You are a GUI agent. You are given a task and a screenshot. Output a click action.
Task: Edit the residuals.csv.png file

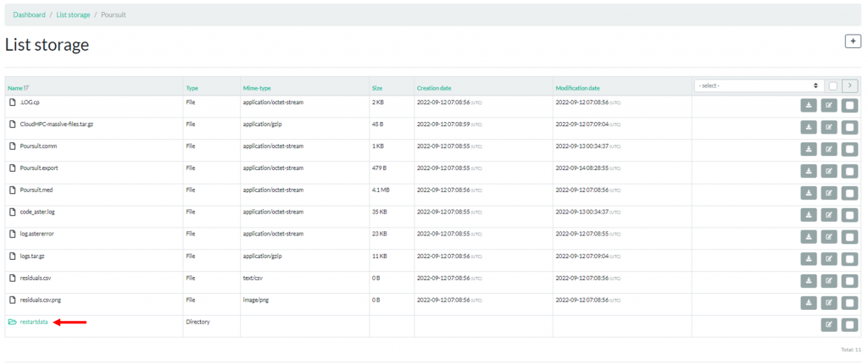coord(829,302)
